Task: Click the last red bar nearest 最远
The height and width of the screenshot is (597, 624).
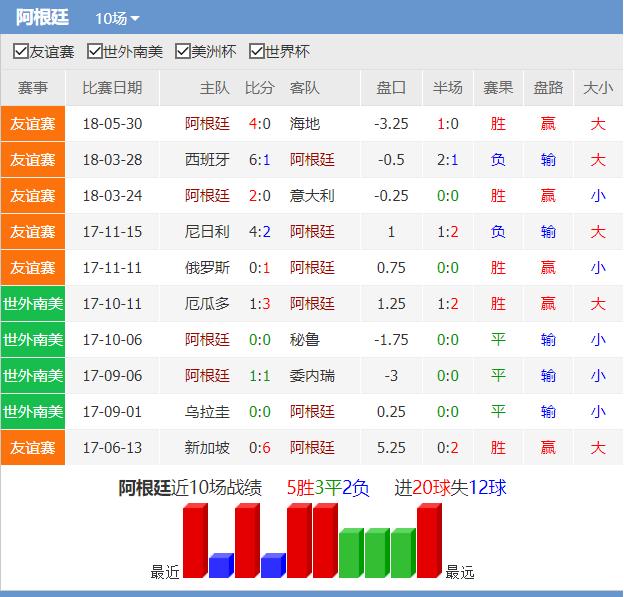Action: coord(428,542)
